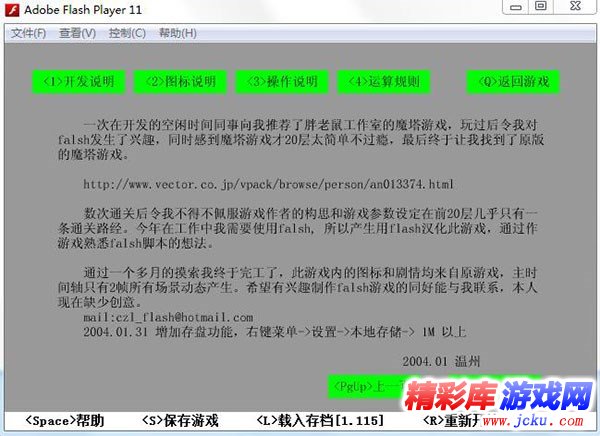This screenshot has width=600, height=436.
Task: Show the <2>图标说明 page
Action: coord(180,82)
